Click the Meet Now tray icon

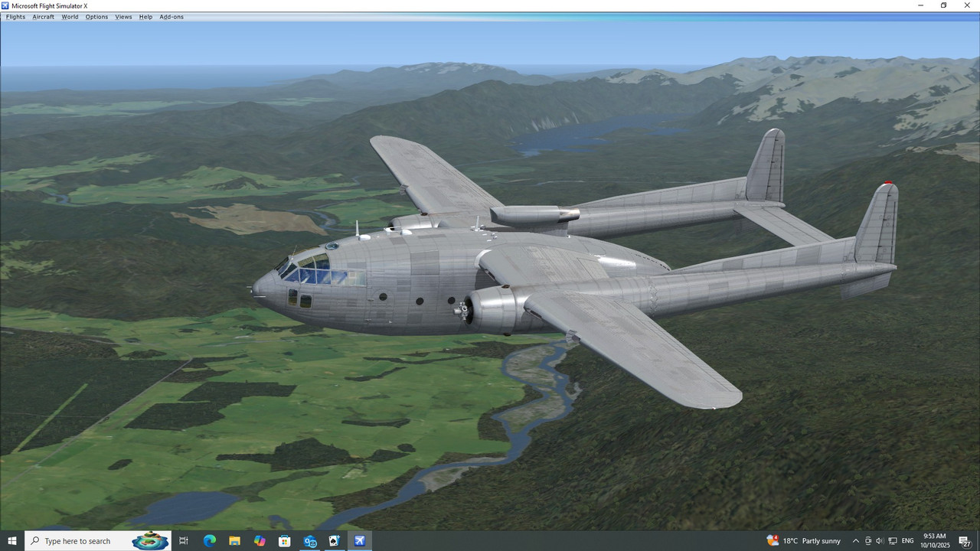click(x=868, y=541)
